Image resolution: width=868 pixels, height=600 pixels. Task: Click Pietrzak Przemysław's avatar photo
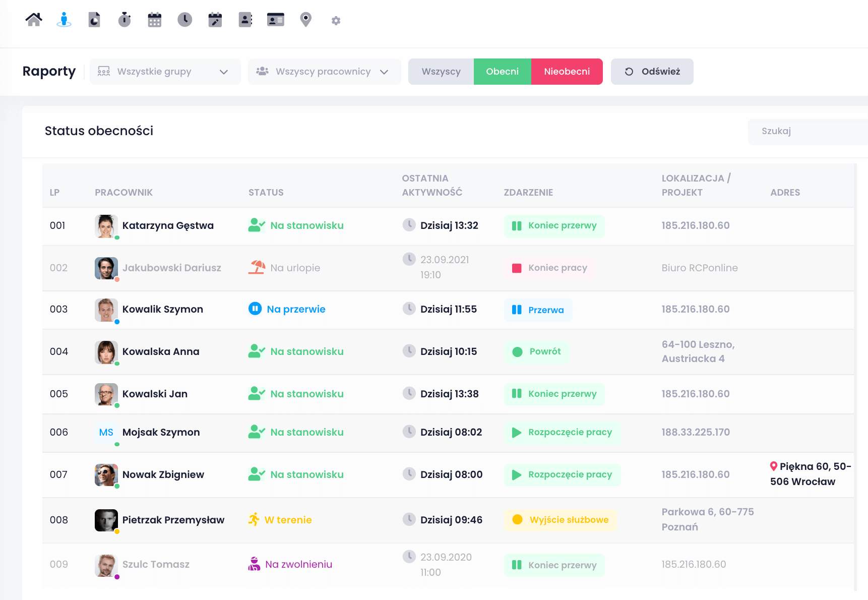click(106, 520)
